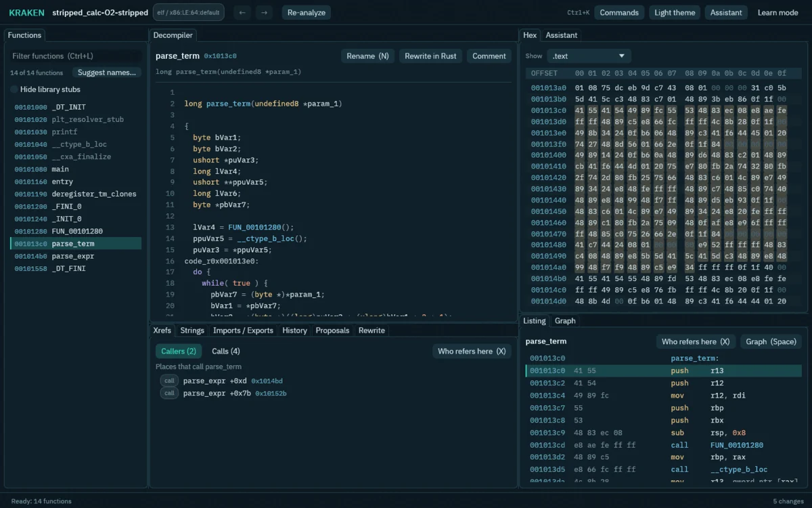Select listing row push r13
This screenshot has width=812, height=508.
click(664, 371)
